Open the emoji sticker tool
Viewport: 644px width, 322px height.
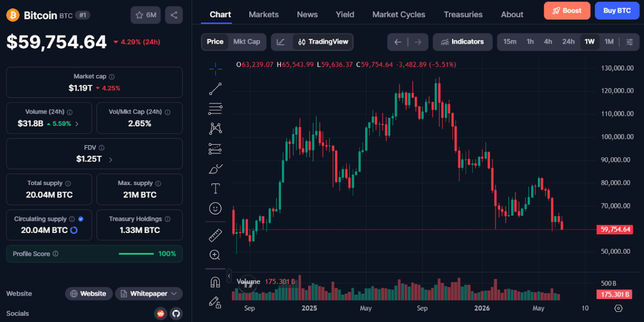click(x=216, y=208)
